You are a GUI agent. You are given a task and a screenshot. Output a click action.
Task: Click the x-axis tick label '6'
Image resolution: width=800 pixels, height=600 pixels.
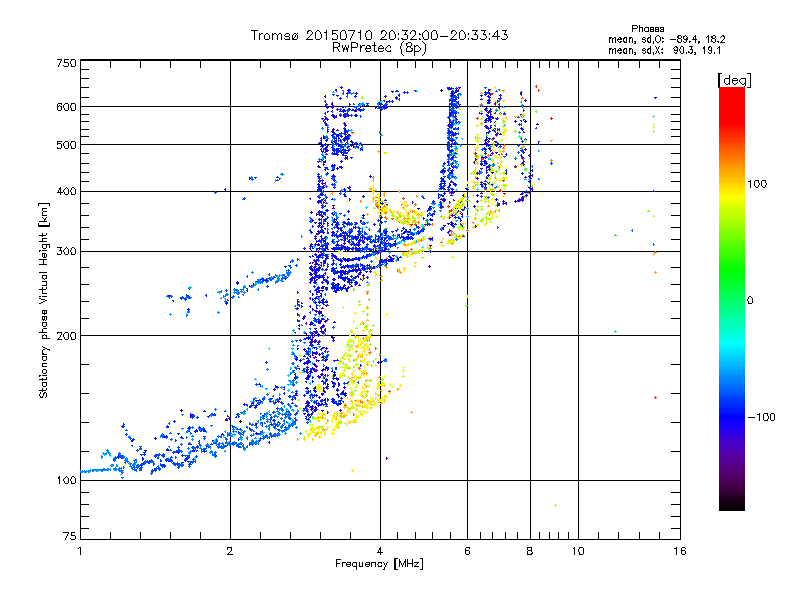pos(467,551)
